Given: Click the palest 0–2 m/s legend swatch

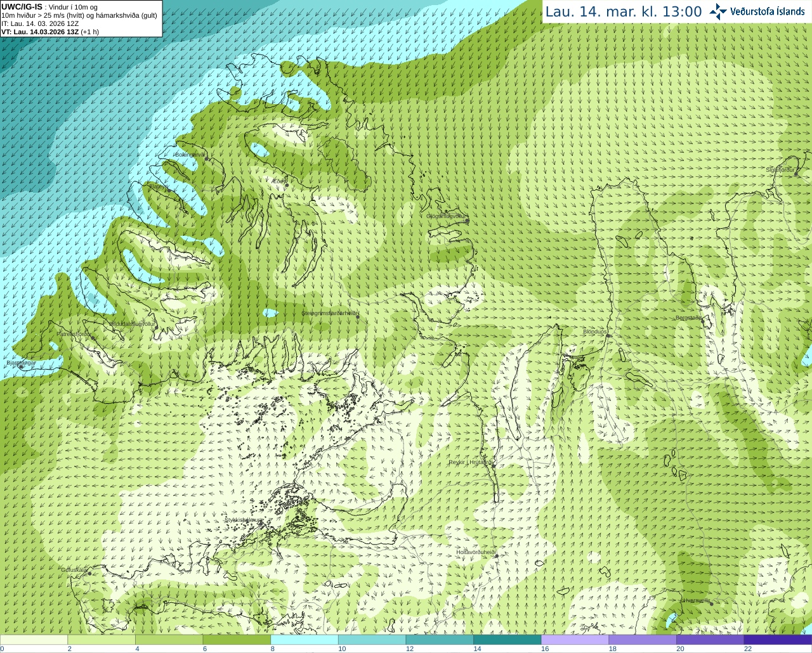Looking at the screenshot, I should [x=34, y=640].
